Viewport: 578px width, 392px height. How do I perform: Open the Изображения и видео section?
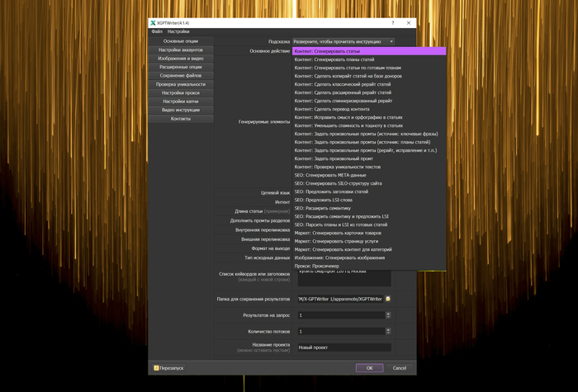click(x=180, y=59)
